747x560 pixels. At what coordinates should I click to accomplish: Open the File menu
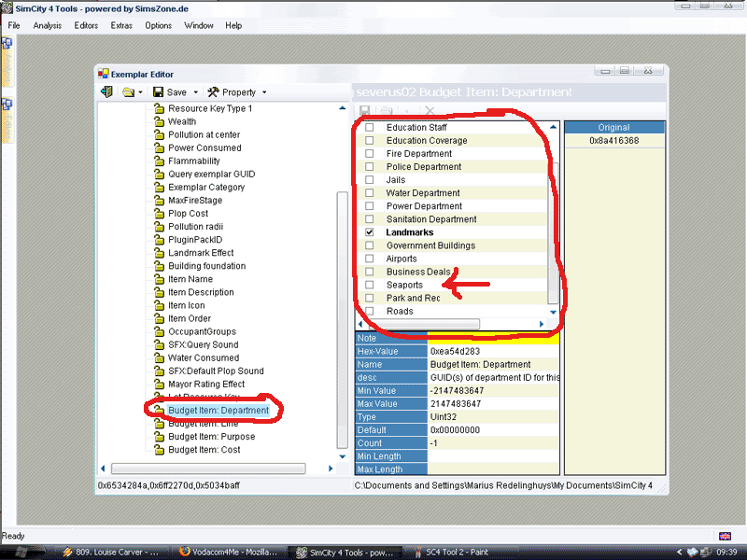click(x=14, y=26)
